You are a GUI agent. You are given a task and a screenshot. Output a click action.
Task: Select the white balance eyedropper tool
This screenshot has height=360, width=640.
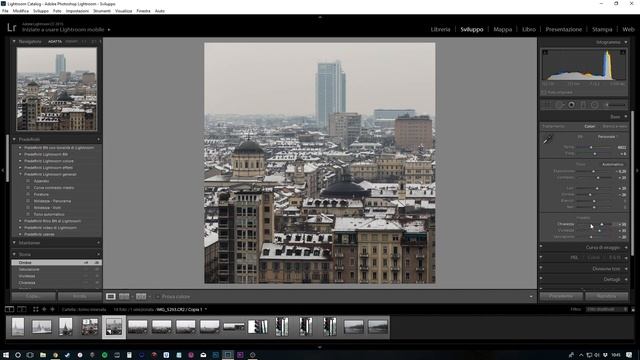pos(548,140)
